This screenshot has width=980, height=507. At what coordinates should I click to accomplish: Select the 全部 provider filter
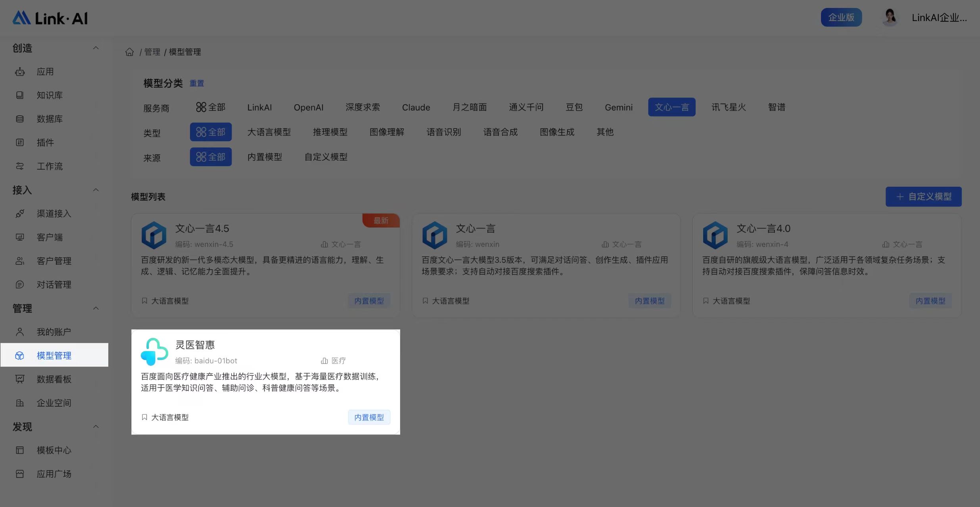pos(211,107)
